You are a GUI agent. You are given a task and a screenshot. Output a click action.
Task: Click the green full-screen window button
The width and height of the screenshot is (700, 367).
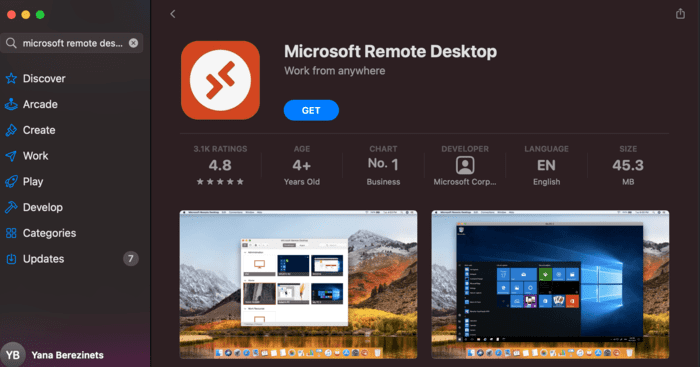(x=40, y=15)
